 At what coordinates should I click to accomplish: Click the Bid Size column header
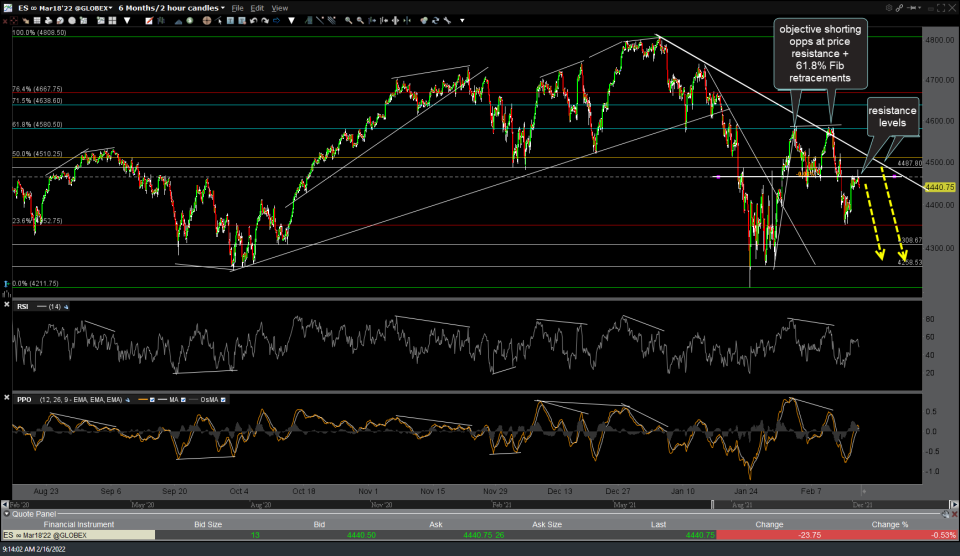point(208,524)
